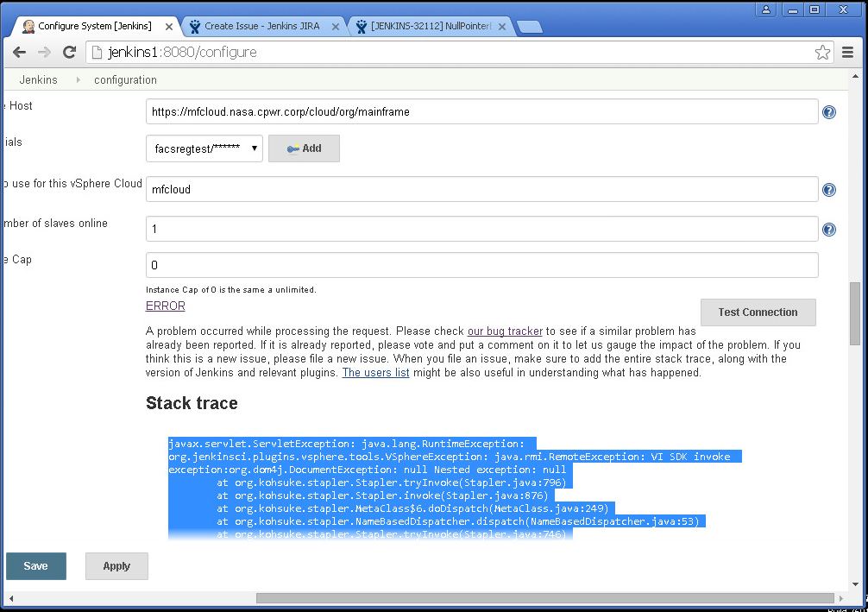Screen dimensions: 868x612
Task: Click the Chrome user profile icon
Action: [x=765, y=9]
